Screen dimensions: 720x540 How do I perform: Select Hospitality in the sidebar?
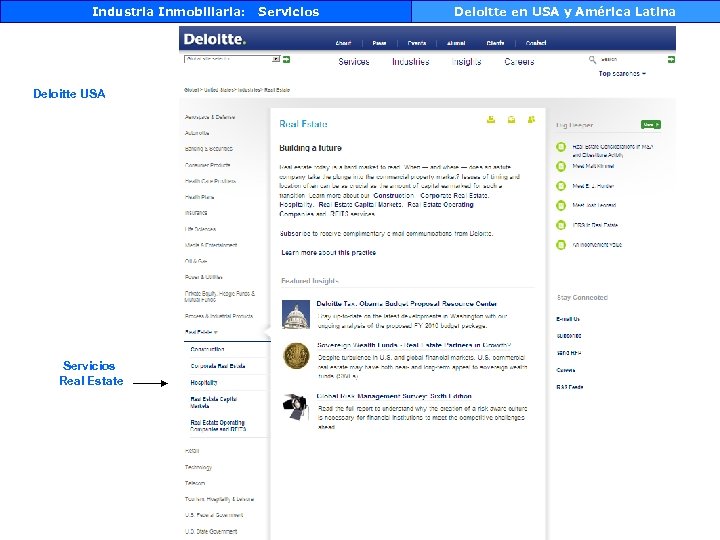[204, 382]
